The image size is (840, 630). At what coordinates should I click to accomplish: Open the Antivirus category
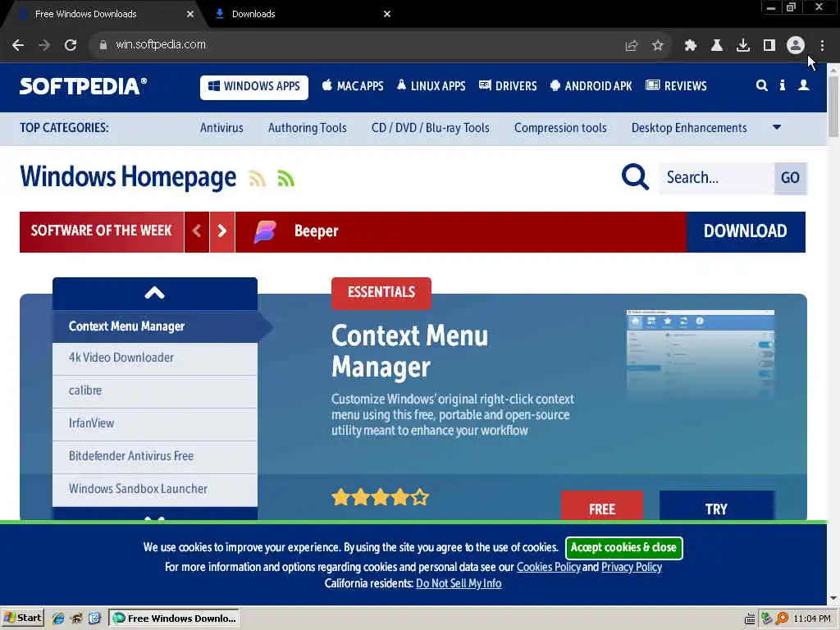pos(221,128)
